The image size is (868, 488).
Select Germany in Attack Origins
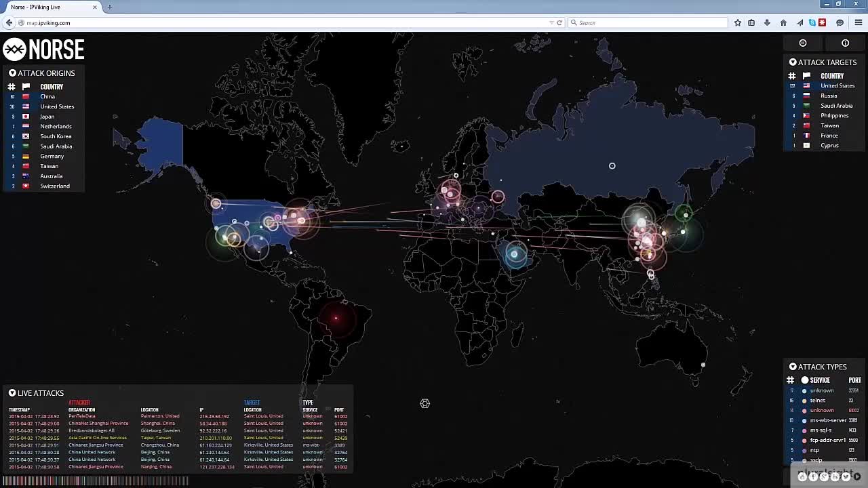[43, 156]
